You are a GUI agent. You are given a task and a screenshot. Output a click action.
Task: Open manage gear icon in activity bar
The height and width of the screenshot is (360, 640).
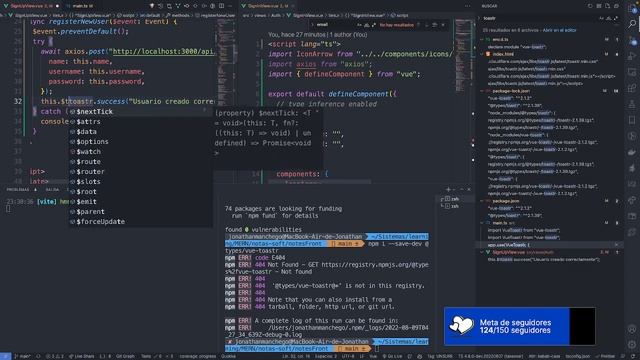click(632, 344)
